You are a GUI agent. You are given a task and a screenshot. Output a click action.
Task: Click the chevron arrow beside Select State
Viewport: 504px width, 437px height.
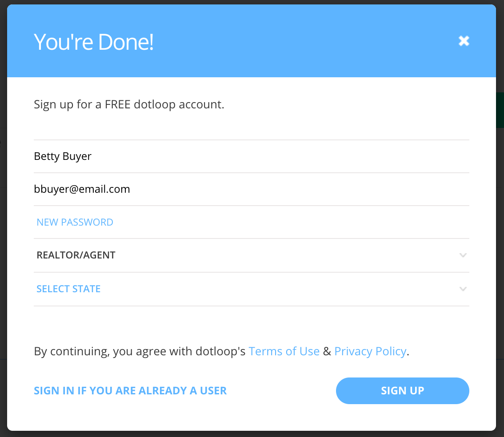pos(463,289)
